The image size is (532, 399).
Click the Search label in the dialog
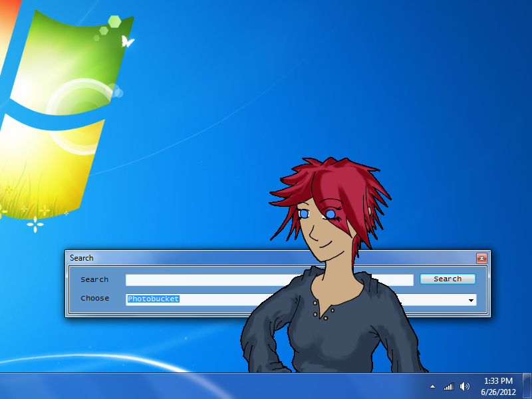pos(94,279)
